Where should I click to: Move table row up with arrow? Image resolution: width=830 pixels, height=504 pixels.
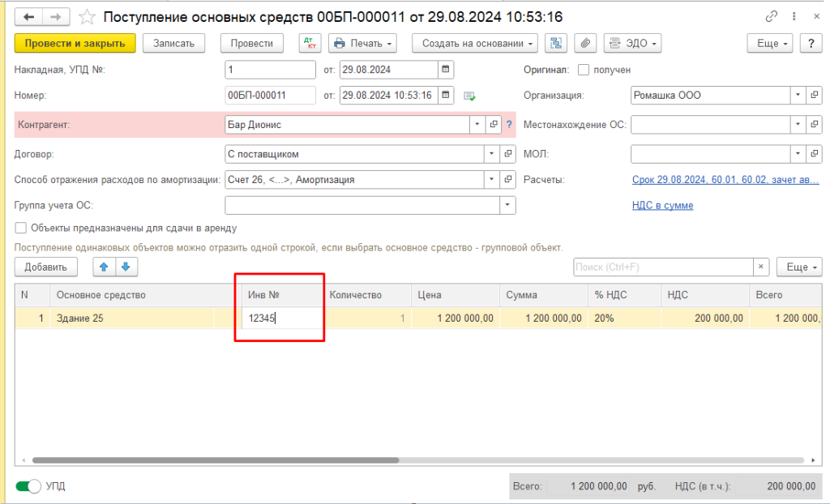(x=104, y=267)
